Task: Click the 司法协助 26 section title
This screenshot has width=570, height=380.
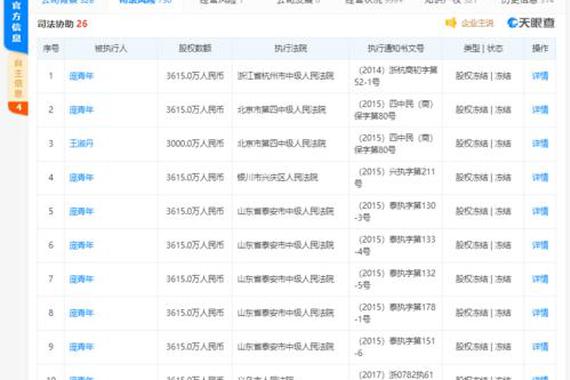Action: (62, 24)
